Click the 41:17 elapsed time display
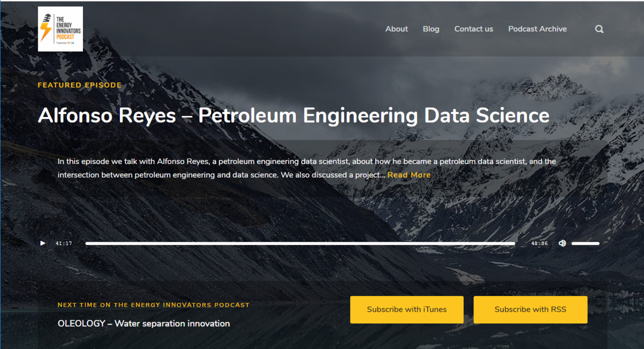This screenshot has width=644, height=349. coord(64,243)
